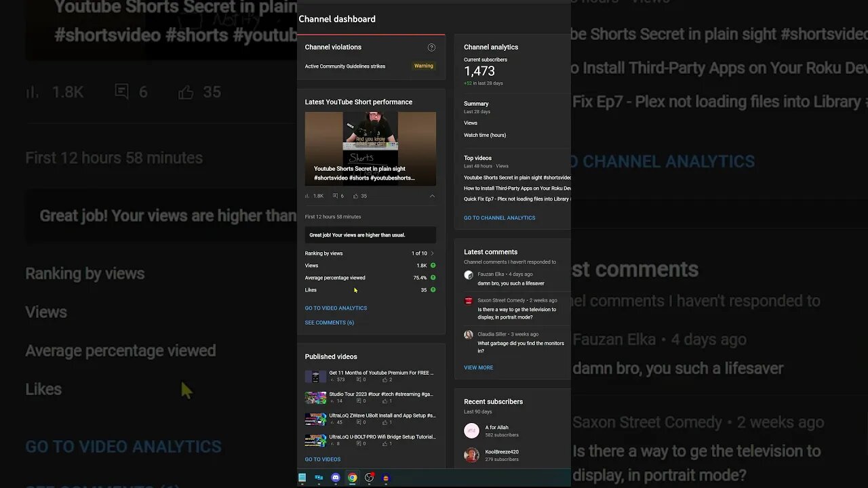Image resolution: width=868 pixels, height=488 pixels.
Task: Click the '279 subscribers' text
Action: click(502, 460)
